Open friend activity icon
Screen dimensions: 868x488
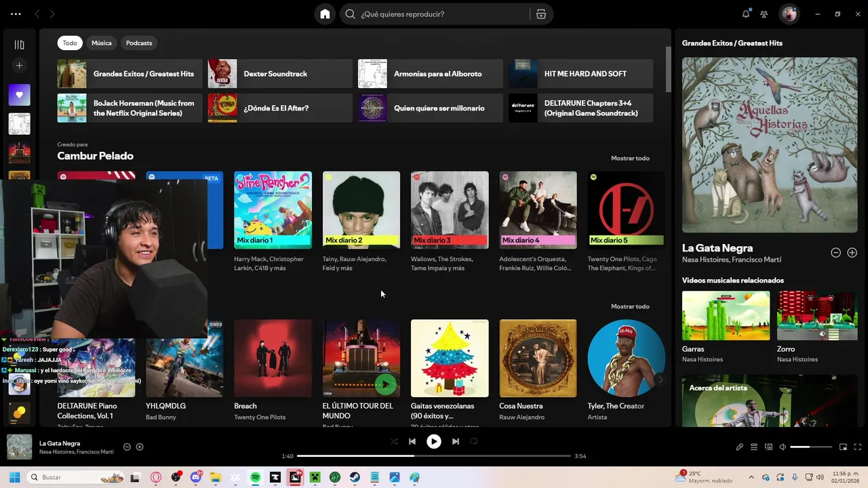[764, 14]
